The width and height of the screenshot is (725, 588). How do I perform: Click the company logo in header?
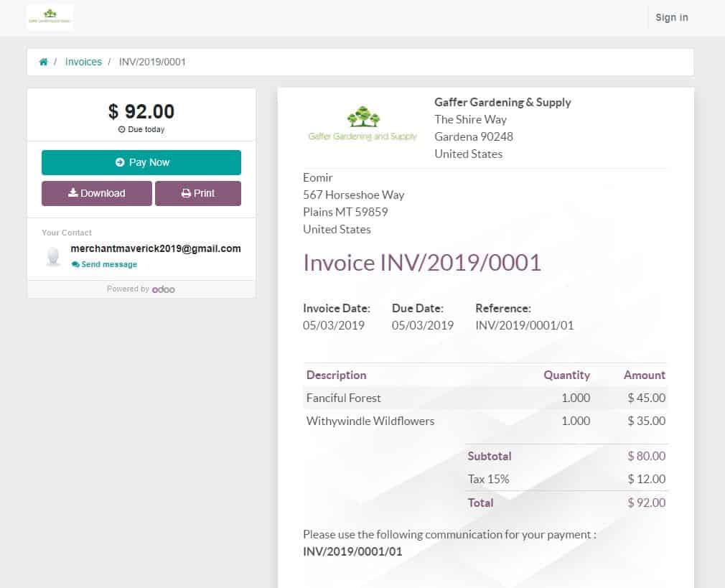50,17
